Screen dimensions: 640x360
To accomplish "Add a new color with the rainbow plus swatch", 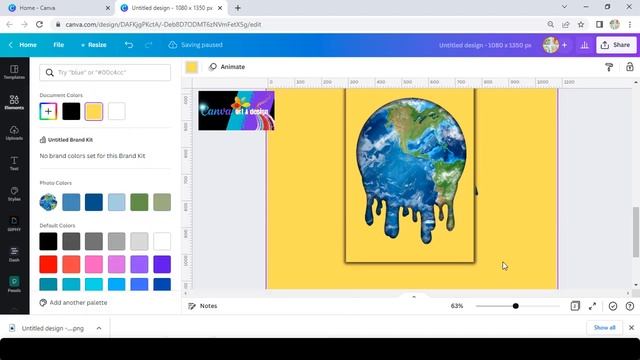I will [48, 111].
